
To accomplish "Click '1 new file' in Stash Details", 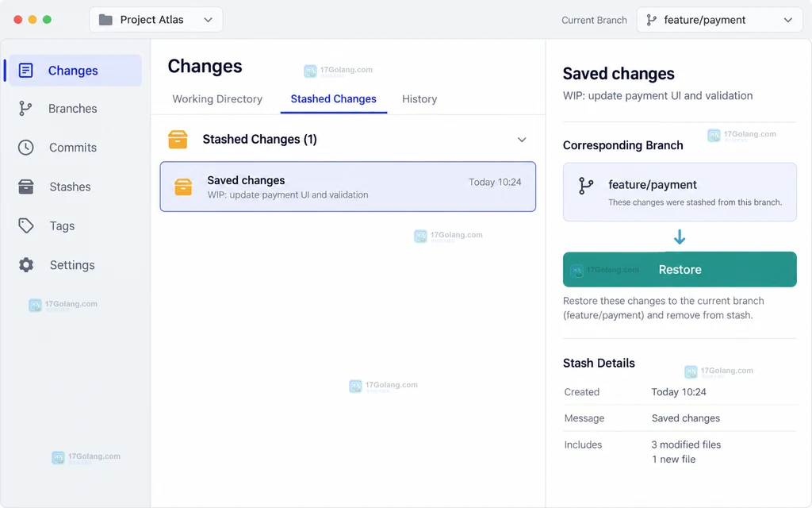I will (673, 460).
